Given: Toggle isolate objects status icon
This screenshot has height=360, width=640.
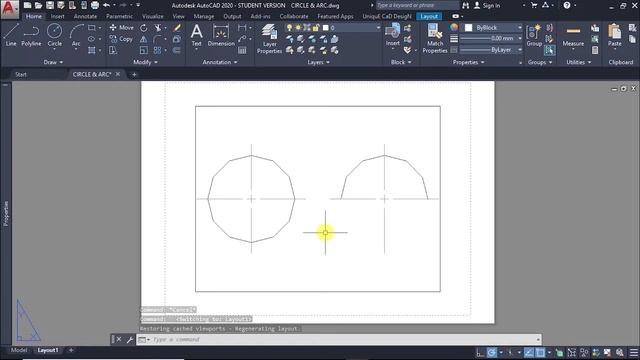Looking at the screenshot, I should point(607,352).
